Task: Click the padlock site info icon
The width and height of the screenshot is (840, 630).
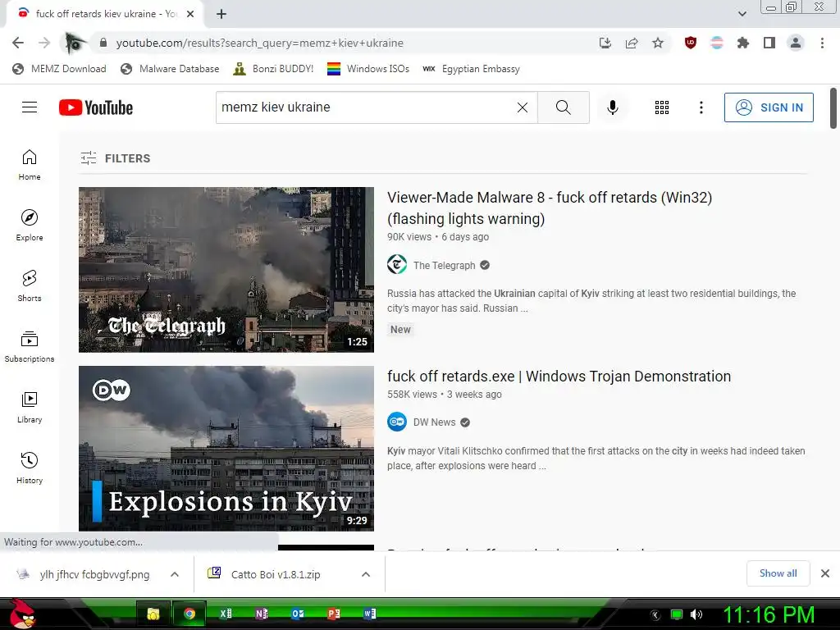Action: (103, 43)
